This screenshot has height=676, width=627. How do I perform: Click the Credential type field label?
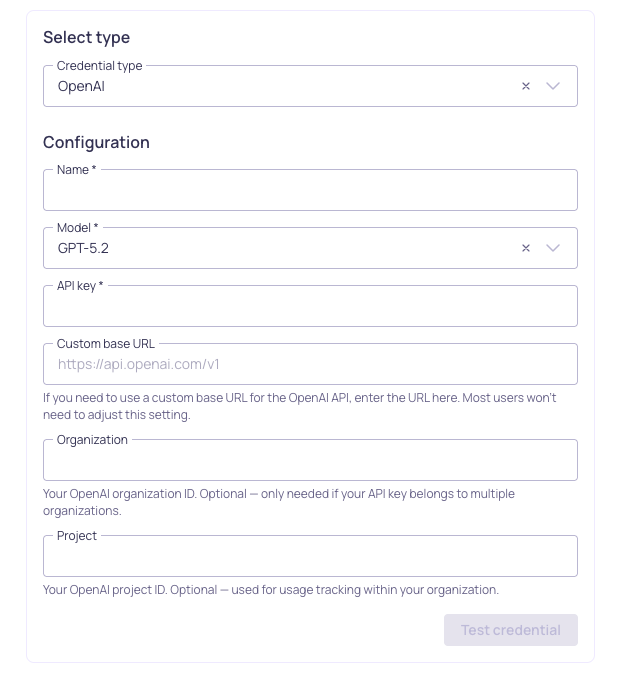click(99, 66)
